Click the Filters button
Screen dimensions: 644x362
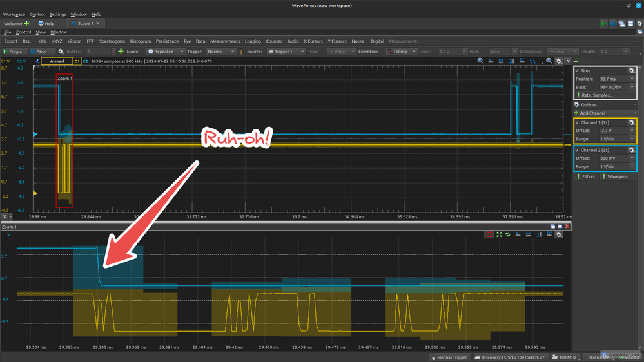(586, 176)
